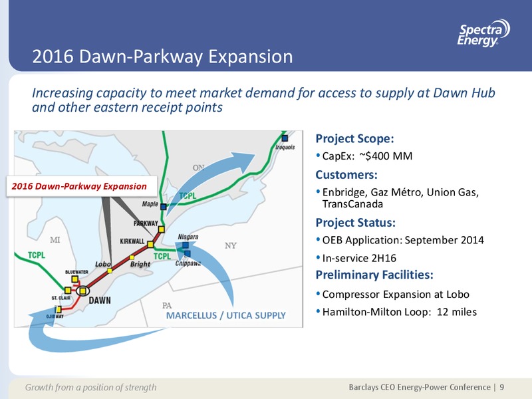Click the Iroquois blue square marker
Image resolution: width=532 pixels, height=399 pixels.
click(285, 138)
